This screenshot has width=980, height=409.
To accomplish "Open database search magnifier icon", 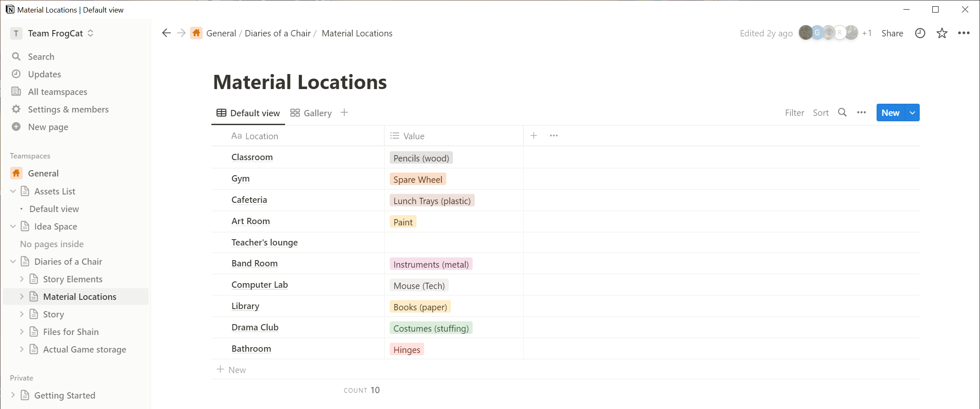I will [842, 112].
